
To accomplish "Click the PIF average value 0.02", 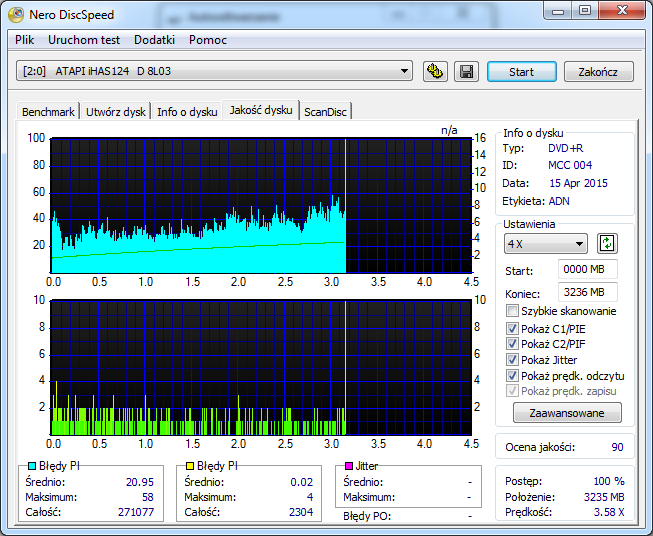I will click(x=302, y=482).
